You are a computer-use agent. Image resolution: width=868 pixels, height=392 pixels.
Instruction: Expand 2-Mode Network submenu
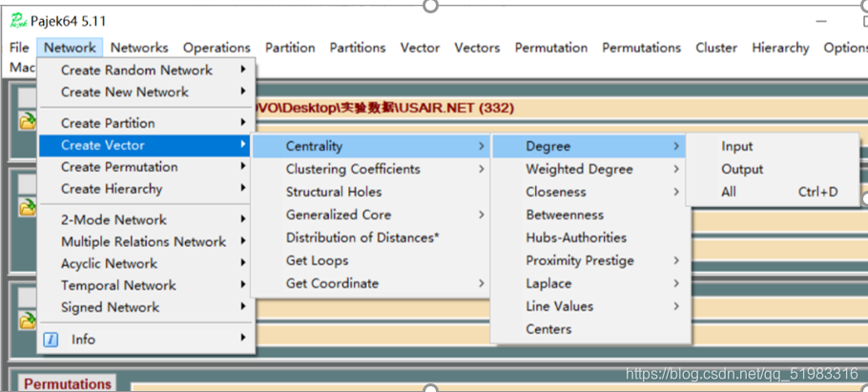(147, 219)
